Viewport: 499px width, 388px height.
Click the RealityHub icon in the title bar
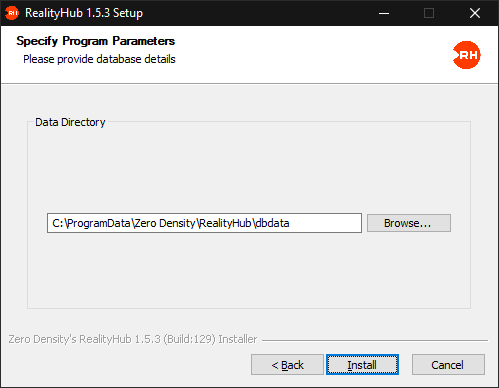pos(12,13)
